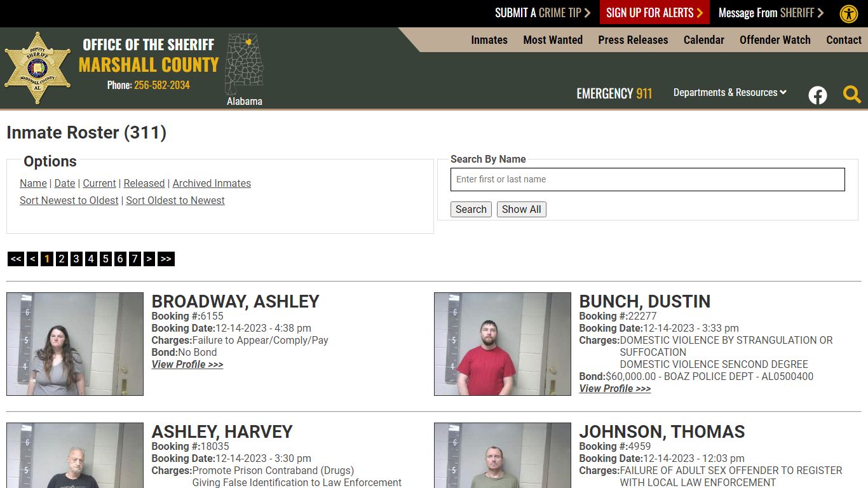Go to next page with >

pos(149,259)
